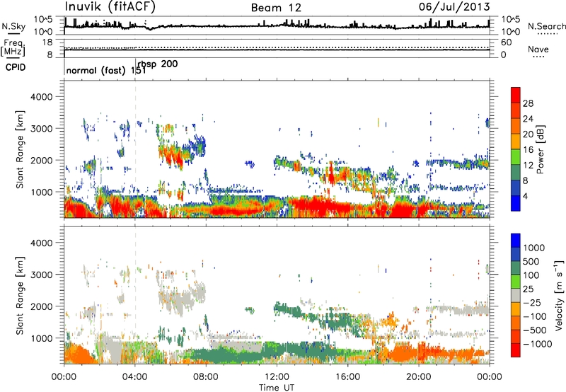
Task: Click the 'Inuvik (fitACF)' title text
Action: coord(110,7)
